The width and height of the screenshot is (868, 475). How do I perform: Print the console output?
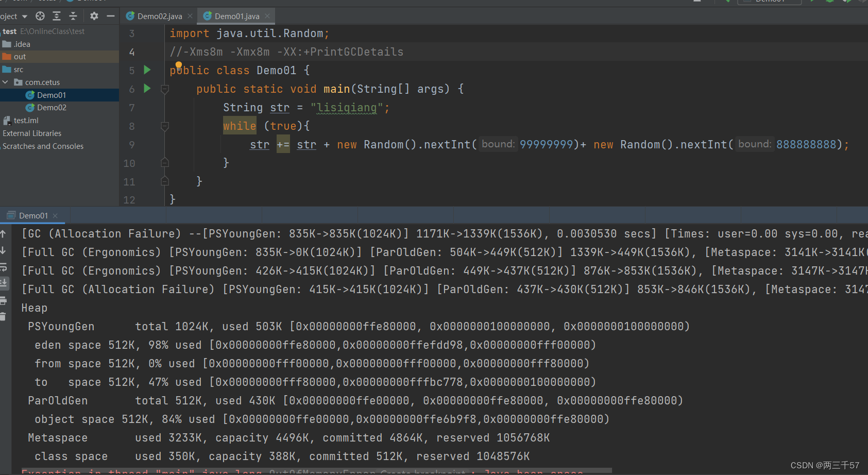point(3,300)
